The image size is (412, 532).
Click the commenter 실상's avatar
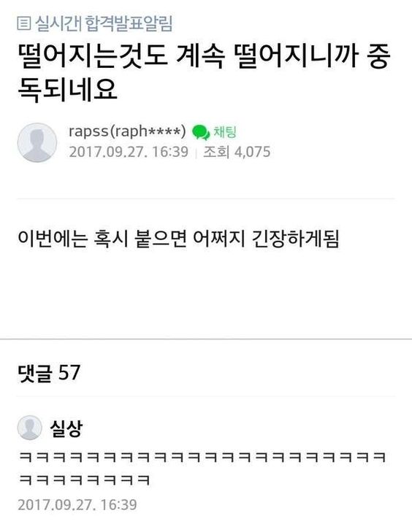click(29, 428)
